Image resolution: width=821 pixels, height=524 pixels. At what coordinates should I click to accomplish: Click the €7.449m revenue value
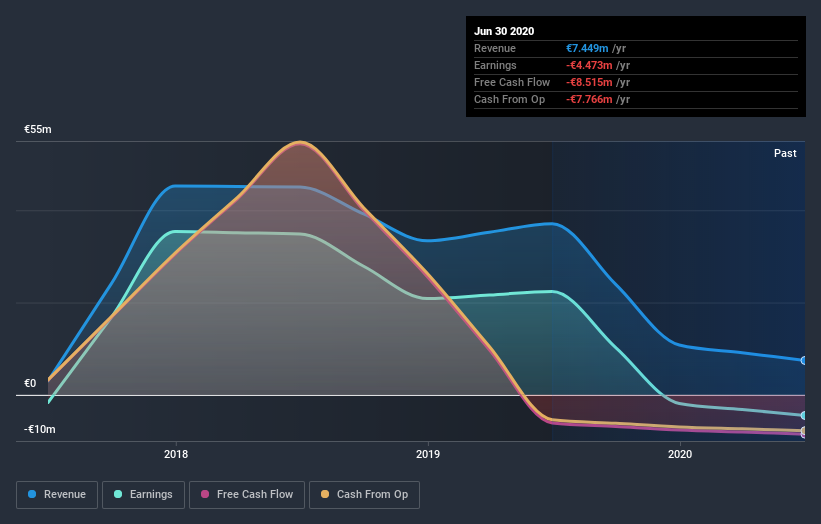point(587,48)
